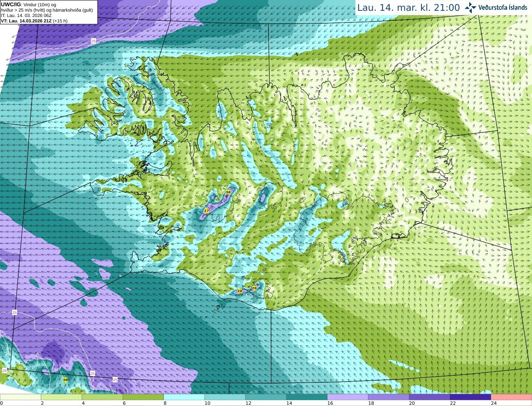Pick the pale 0–2 m/s scale swatch
532x406 pixels.
click(20, 397)
